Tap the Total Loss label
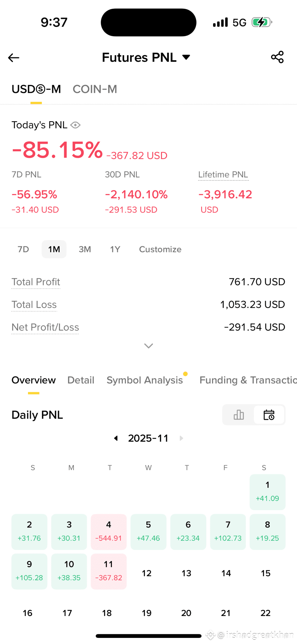This screenshot has height=644, width=297. [x=34, y=304]
